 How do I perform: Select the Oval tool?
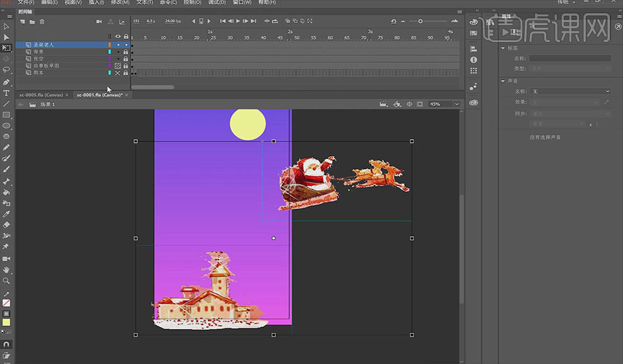point(6,126)
